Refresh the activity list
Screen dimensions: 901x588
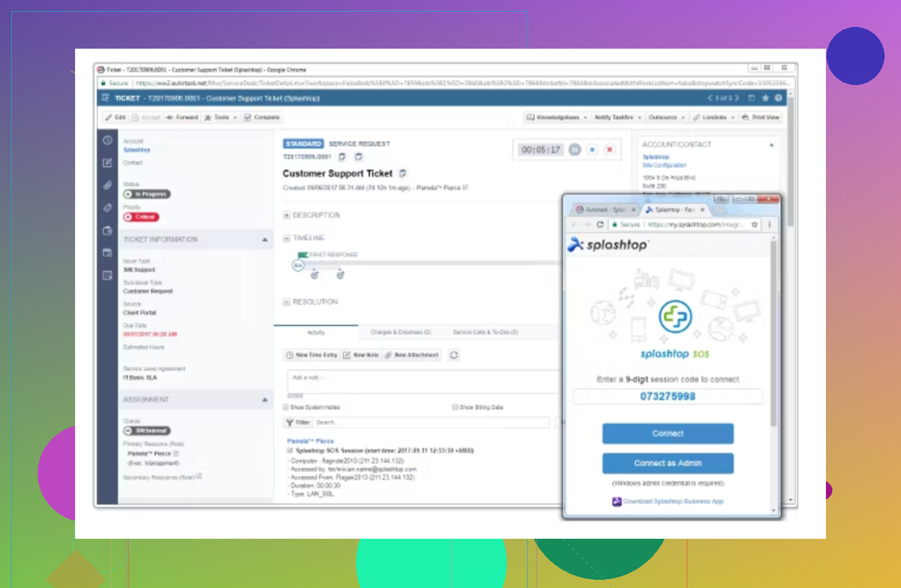click(x=453, y=355)
